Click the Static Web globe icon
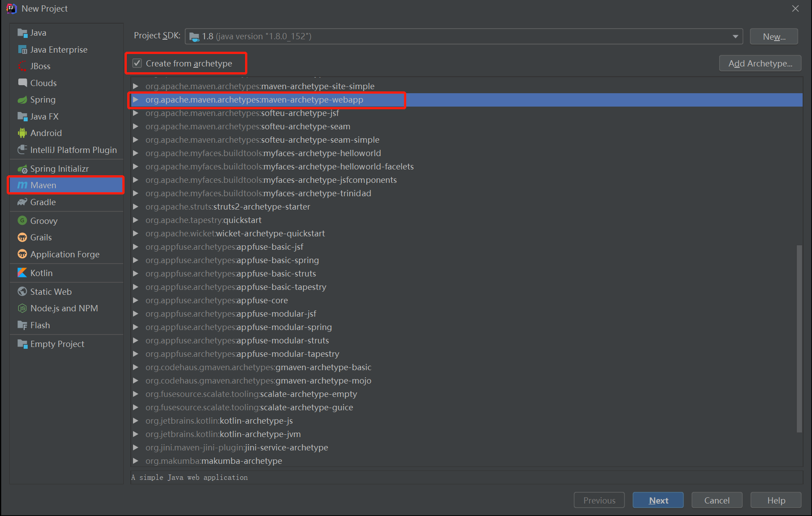Viewport: 812px width, 516px height. (x=22, y=292)
